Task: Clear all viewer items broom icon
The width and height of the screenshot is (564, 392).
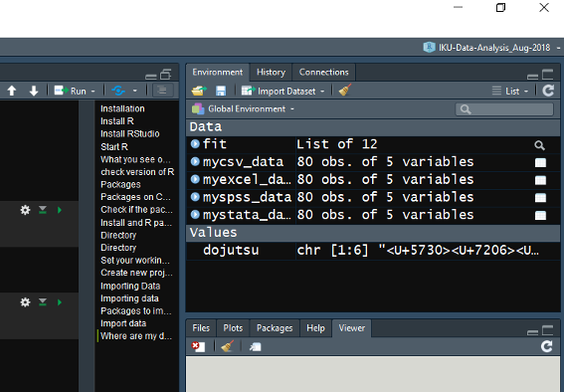Action: 228,346
